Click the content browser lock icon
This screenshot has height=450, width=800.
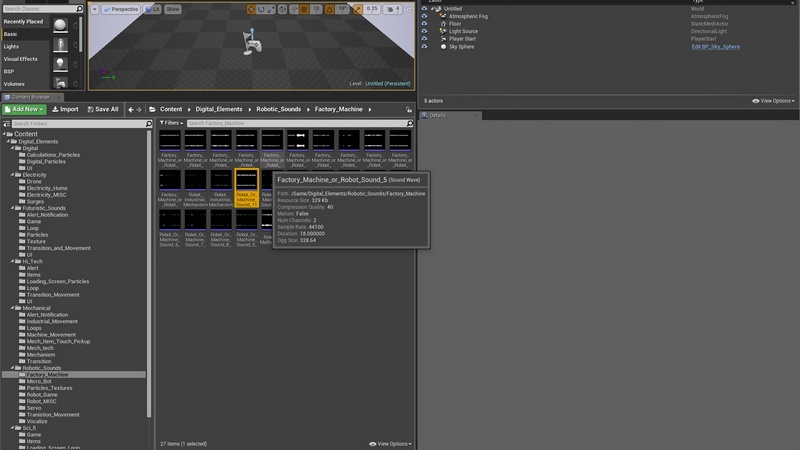409,109
